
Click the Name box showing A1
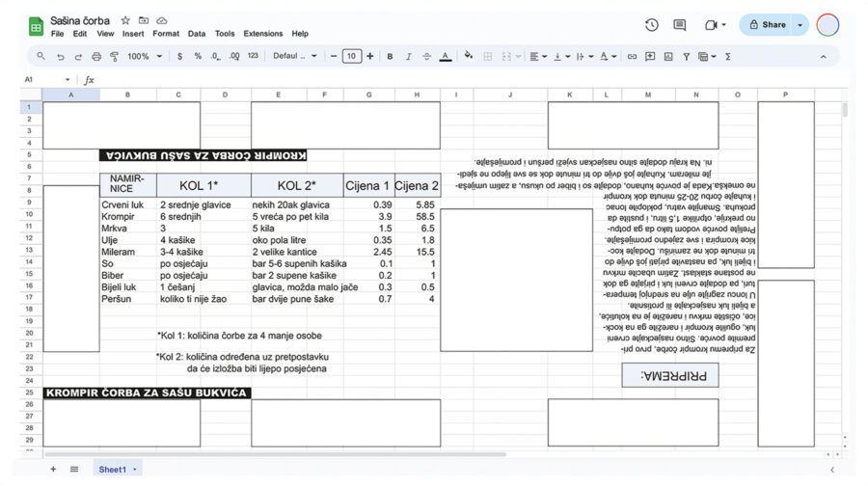coord(47,80)
